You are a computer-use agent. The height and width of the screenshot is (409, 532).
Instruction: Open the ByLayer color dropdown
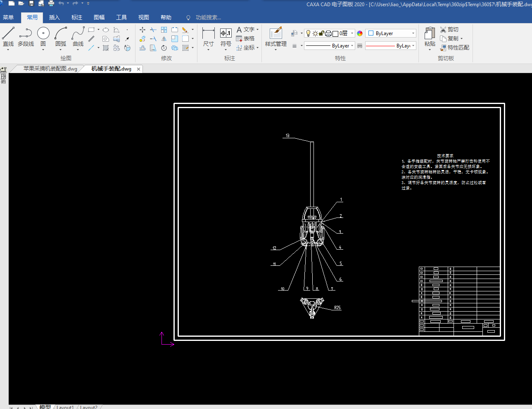point(413,33)
